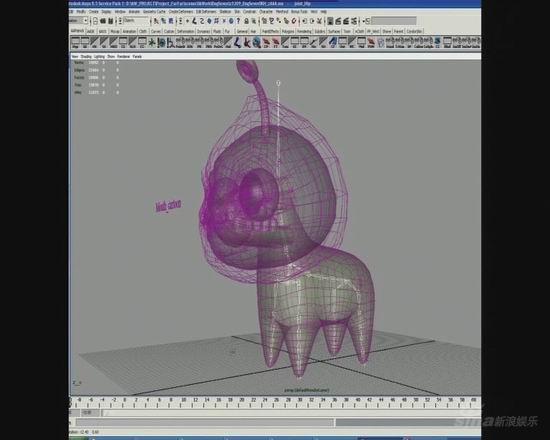Open the viewport Show menu

[111, 56]
